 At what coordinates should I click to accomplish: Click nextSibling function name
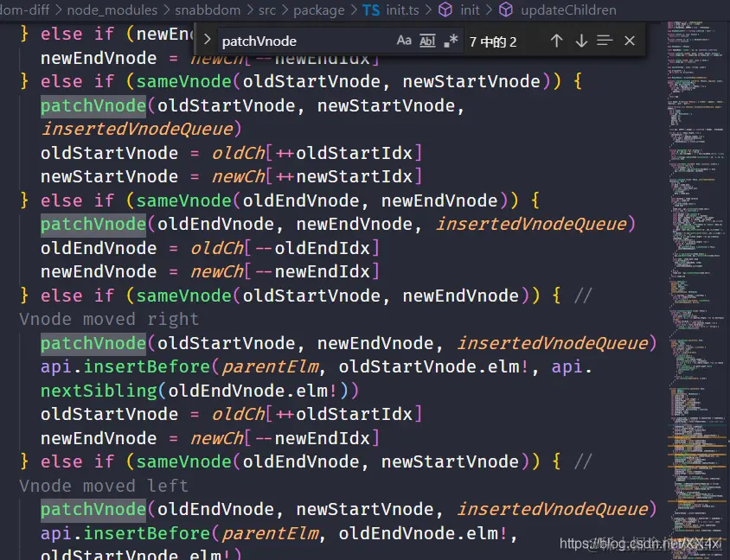(x=99, y=391)
